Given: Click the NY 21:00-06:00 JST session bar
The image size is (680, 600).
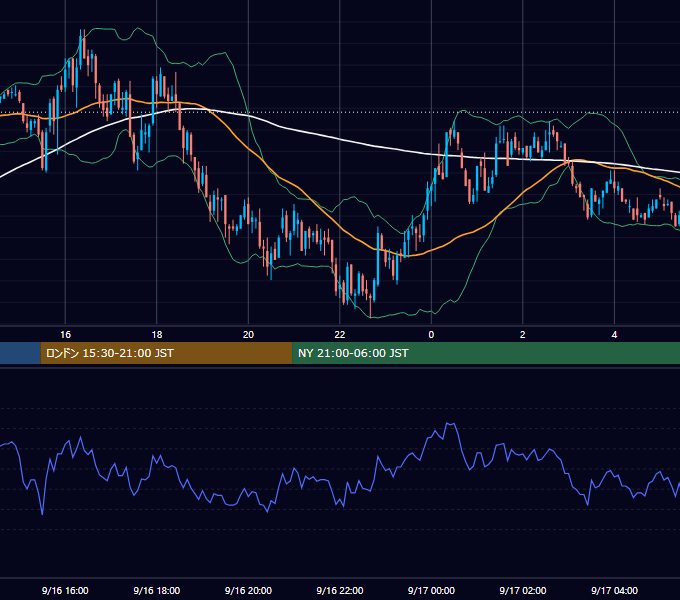Looking at the screenshot, I should pyautogui.click(x=486, y=353).
